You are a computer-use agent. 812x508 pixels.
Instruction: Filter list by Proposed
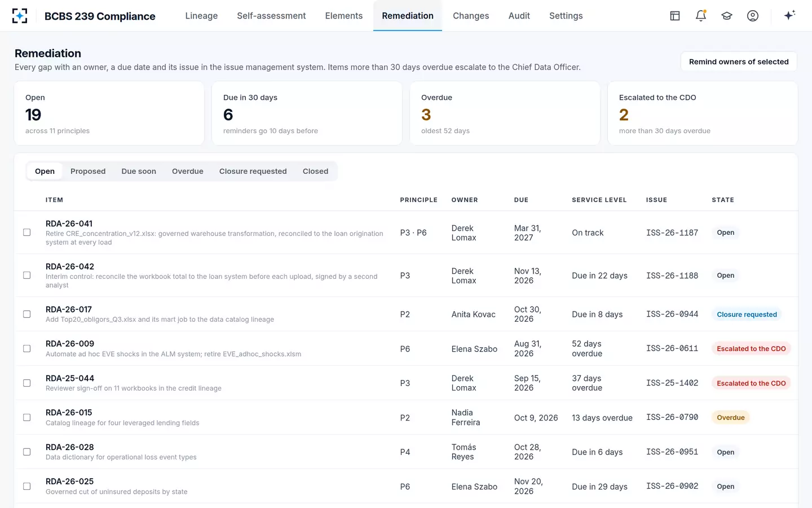pos(88,171)
